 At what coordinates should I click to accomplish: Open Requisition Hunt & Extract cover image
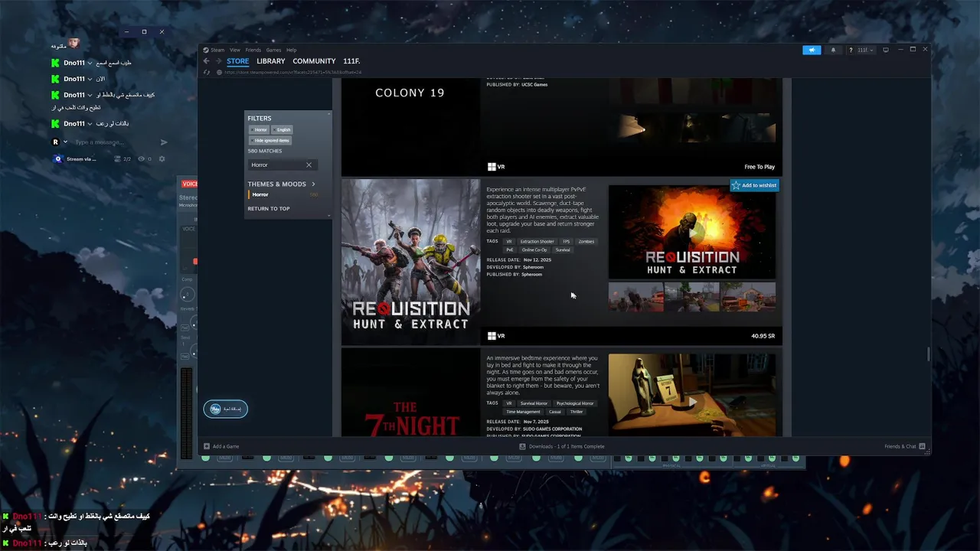coord(410,262)
